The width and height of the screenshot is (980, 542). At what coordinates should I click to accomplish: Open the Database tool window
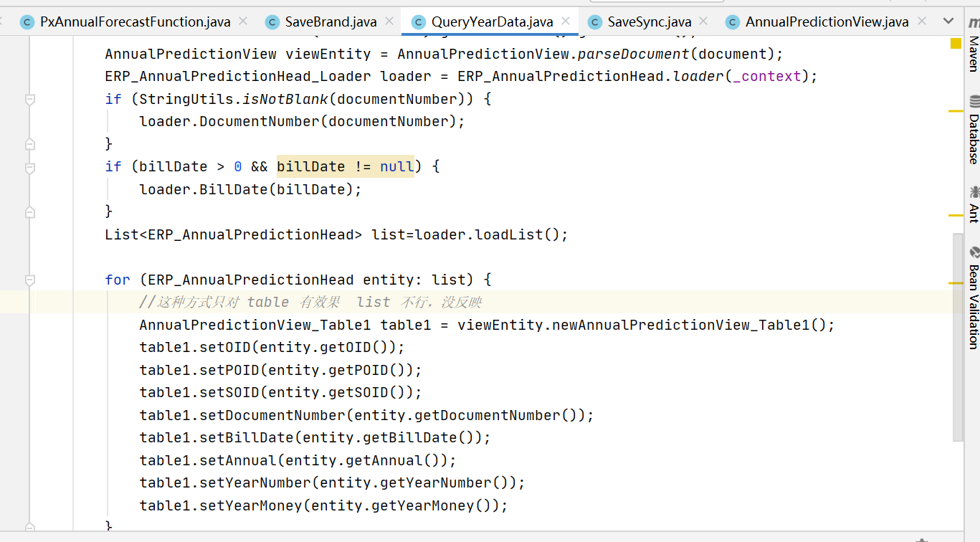tap(974, 130)
